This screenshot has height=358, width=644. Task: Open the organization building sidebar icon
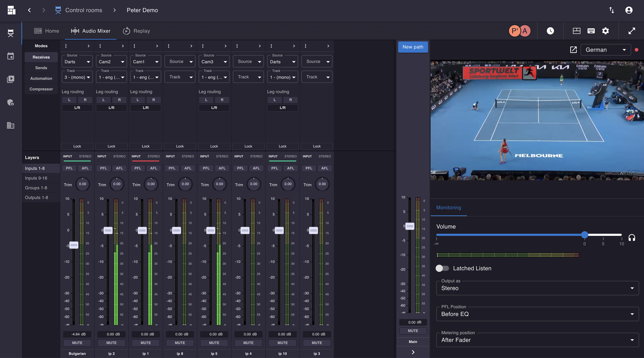tap(11, 125)
